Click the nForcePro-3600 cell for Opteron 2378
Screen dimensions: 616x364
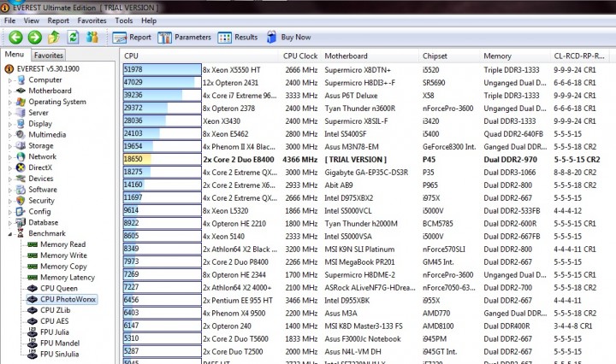pos(447,109)
